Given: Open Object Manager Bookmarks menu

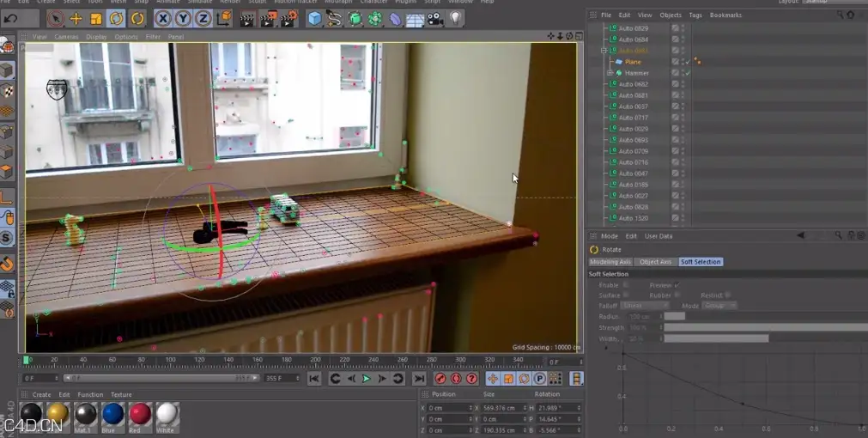Looking at the screenshot, I should pos(725,15).
